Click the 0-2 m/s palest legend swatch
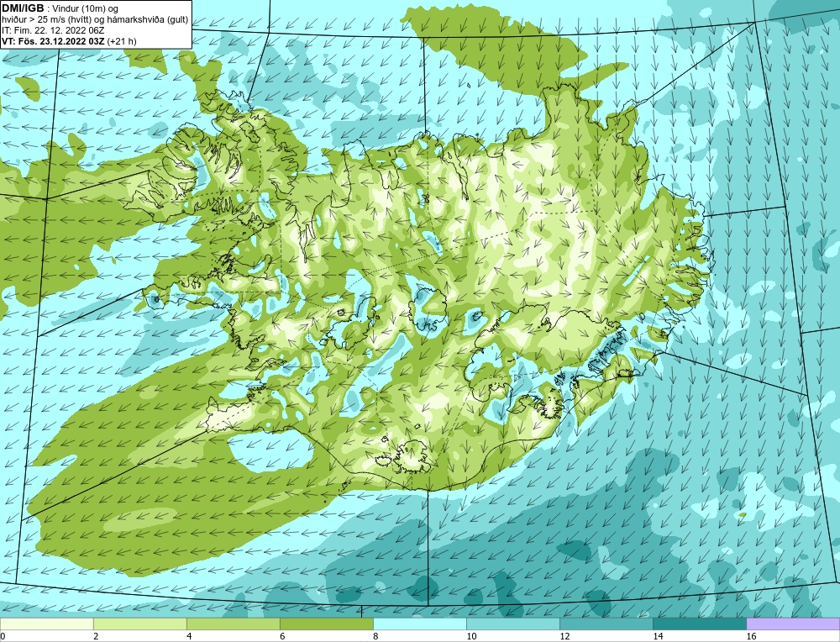 46,624
